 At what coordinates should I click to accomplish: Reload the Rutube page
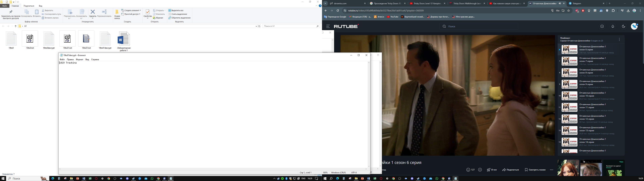tap(338, 11)
